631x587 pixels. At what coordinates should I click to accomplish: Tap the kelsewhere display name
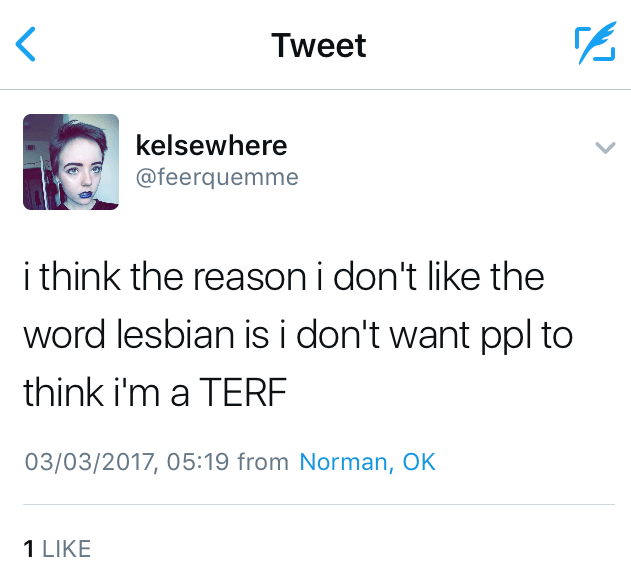click(211, 146)
